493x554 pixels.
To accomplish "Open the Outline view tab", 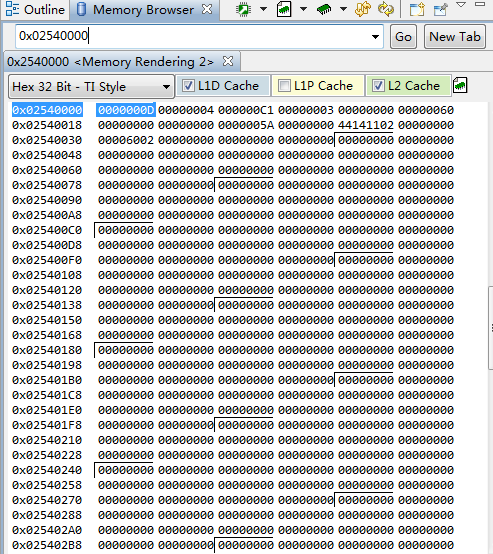I will tap(35, 10).
